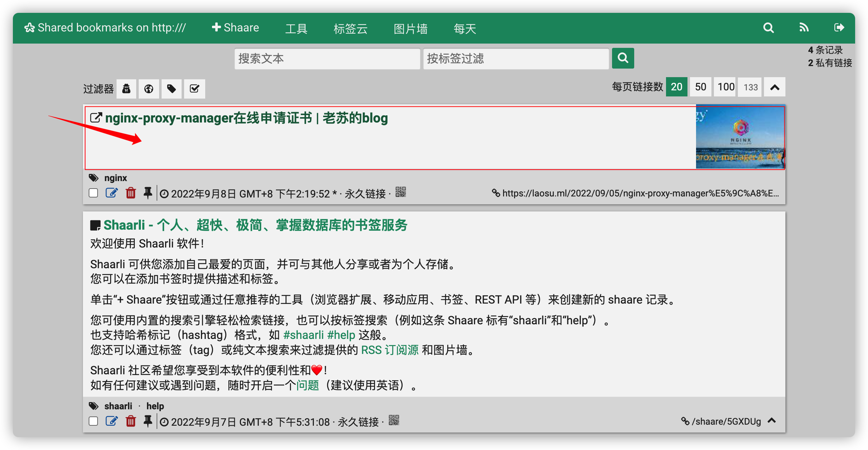Click the #help hashtag in the description
The height and width of the screenshot is (450, 868).
(x=341, y=335)
